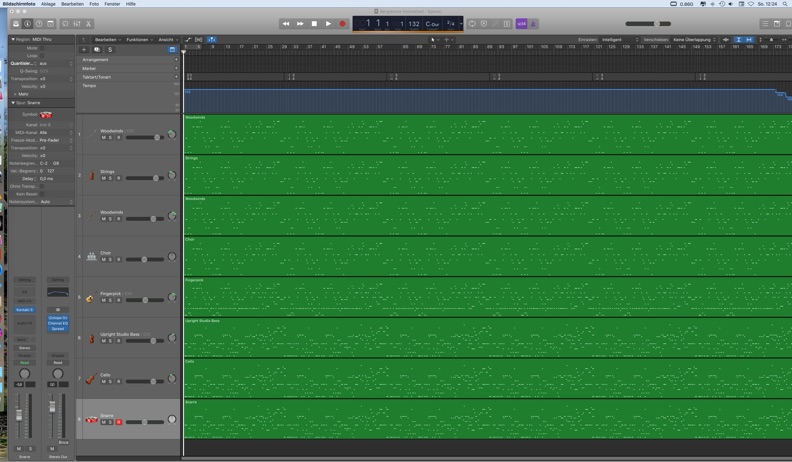The width and height of the screenshot is (792, 462).
Task: Mute the Strings track
Action: point(103,178)
